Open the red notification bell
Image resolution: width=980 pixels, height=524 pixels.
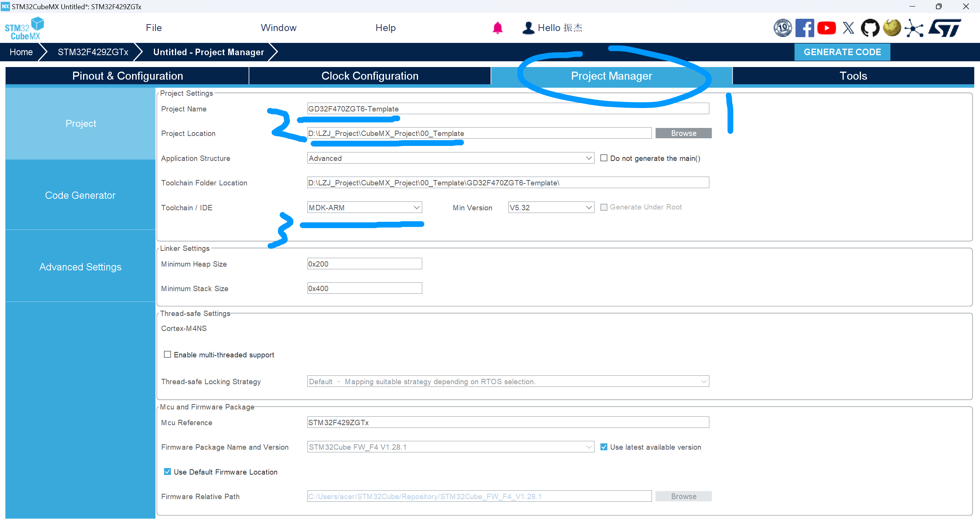click(x=497, y=28)
